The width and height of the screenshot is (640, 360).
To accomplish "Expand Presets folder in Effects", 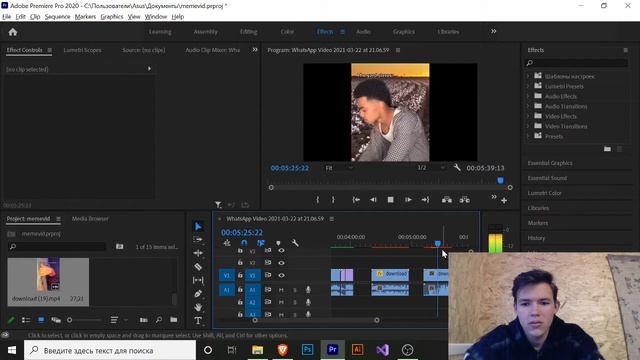I will point(528,136).
